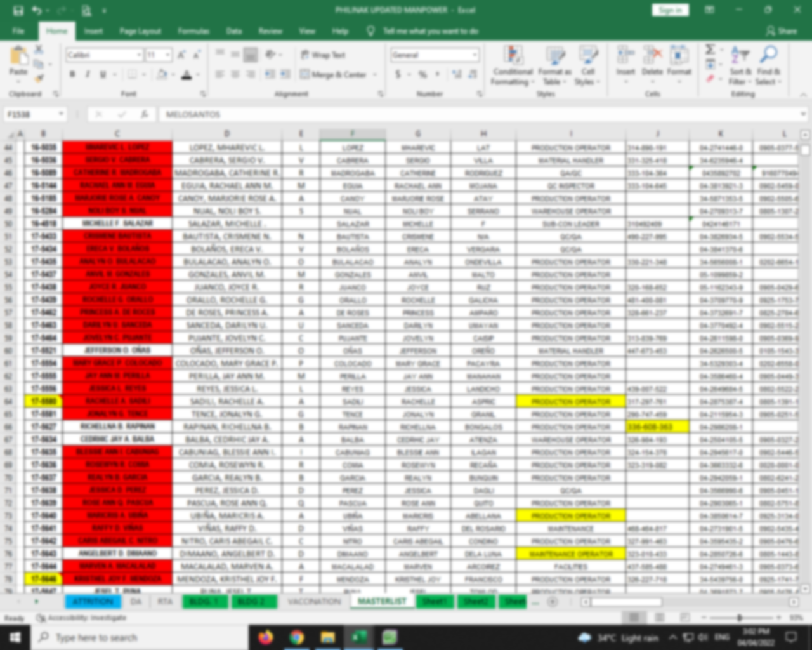Image resolution: width=812 pixels, height=650 pixels.
Task: Open the File tab
Action: tap(18, 30)
